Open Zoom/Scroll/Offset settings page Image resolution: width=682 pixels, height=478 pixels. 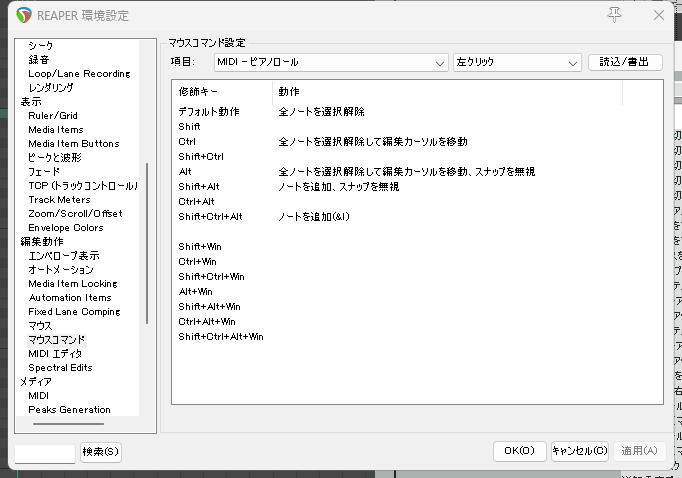(75, 214)
